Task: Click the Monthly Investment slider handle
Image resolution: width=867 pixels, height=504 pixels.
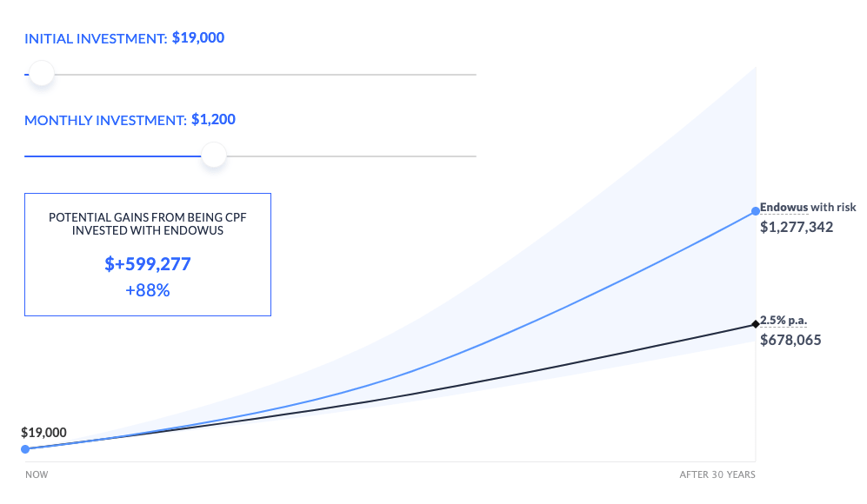Action: pos(214,156)
